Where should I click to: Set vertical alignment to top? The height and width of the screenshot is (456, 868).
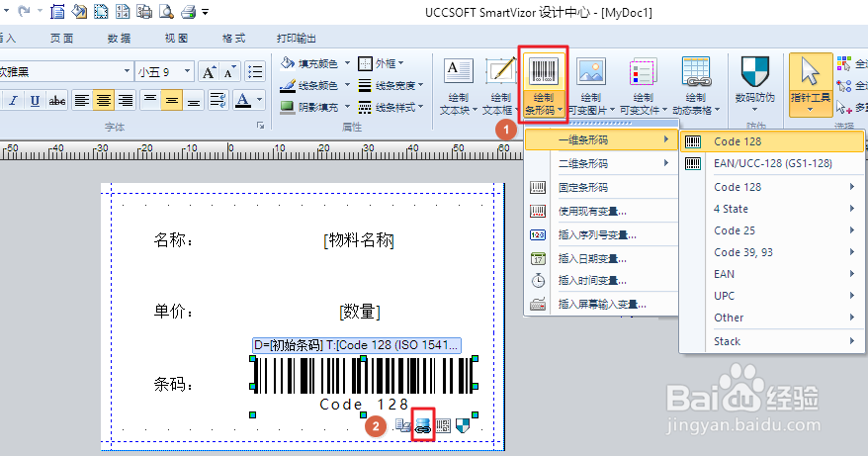click(x=150, y=100)
